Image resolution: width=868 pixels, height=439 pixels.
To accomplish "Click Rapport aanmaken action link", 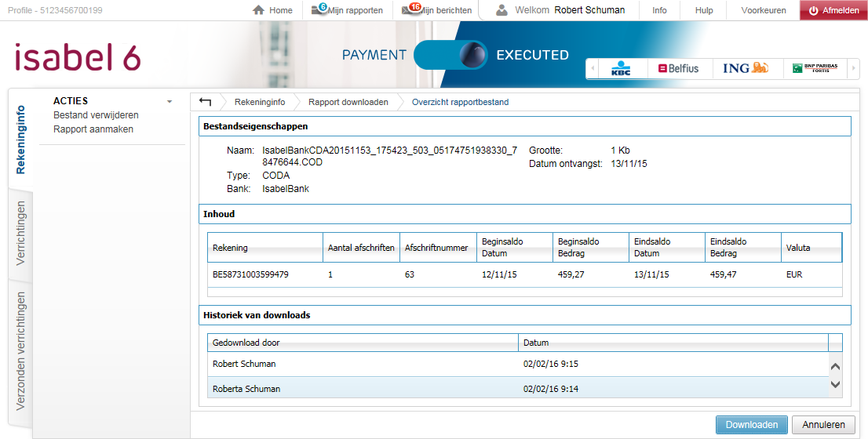I will pyautogui.click(x=93, y=129).
